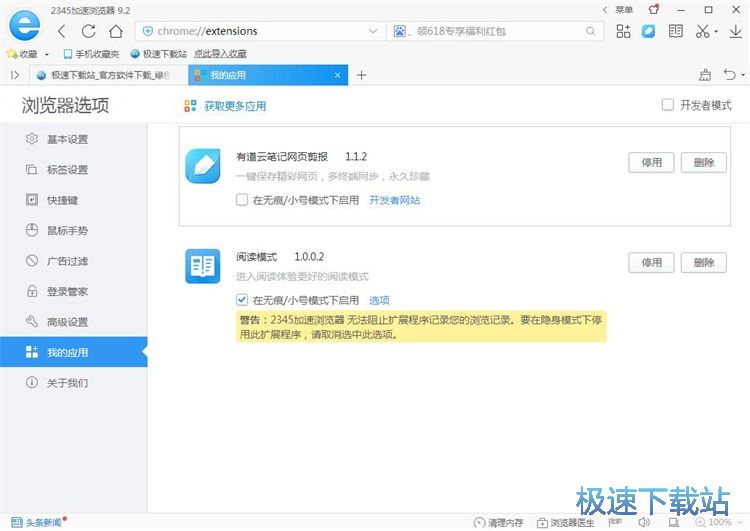The image size is (750, 531).
Task: Click the clean memory status icon
Action: point(498,522)
